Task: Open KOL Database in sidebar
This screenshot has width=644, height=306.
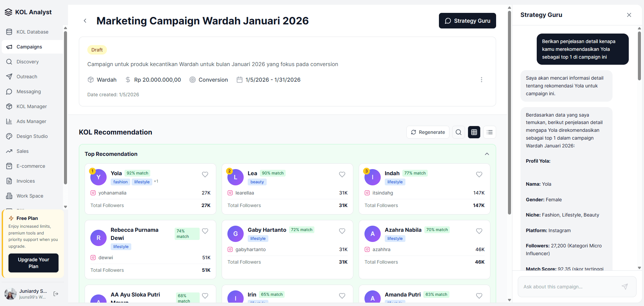Action: click(x=32, y=32)
